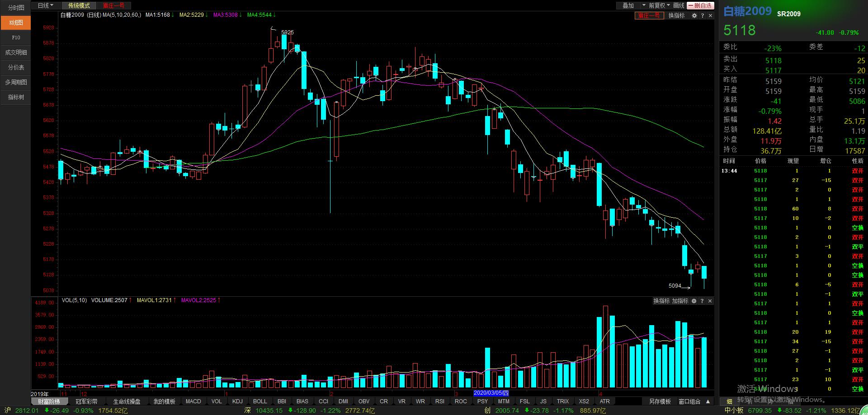Toggle 传统模式 traditional mode
The image size is (868, 415).
79,5
